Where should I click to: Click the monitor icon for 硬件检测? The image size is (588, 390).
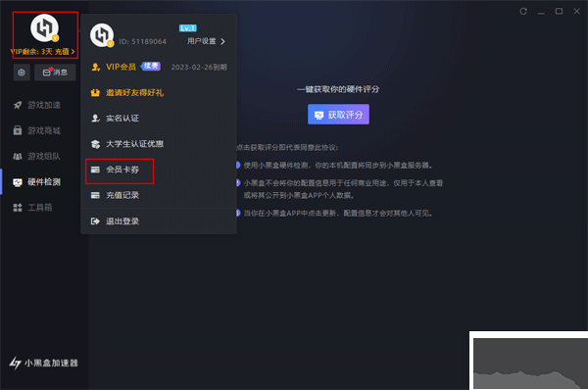[x=18, y=182]
